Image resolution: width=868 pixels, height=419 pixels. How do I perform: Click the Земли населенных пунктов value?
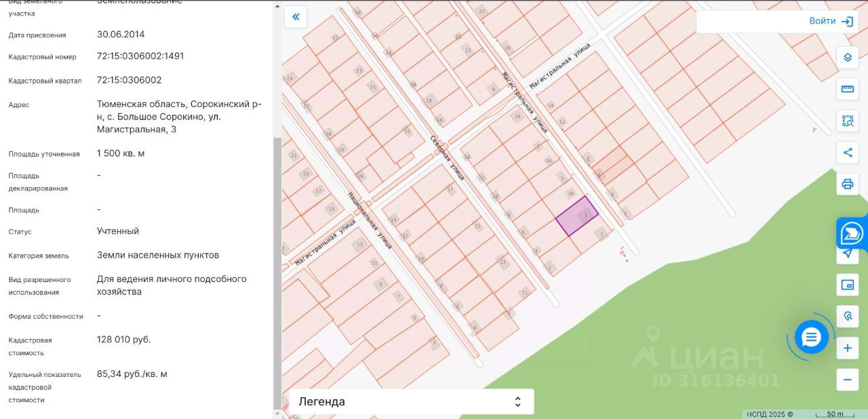pos(158,255)
